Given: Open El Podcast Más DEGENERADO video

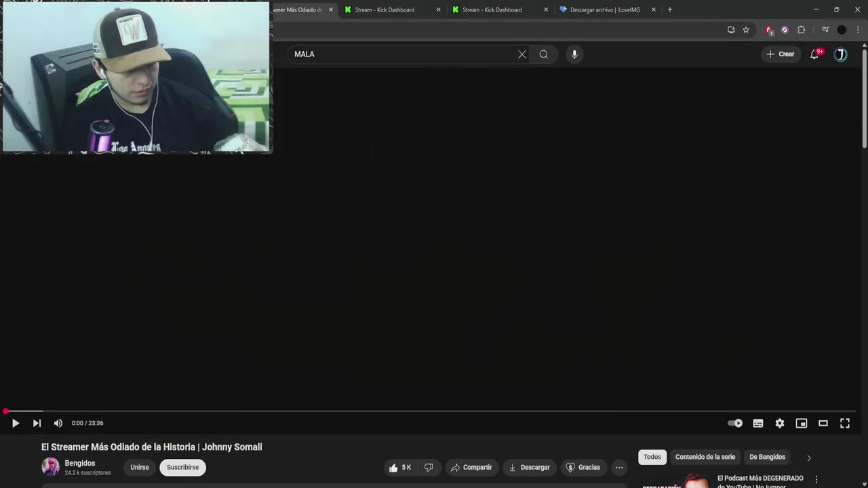Looking at the screenshot, I should pyautogui.click(x=760, y=482).
